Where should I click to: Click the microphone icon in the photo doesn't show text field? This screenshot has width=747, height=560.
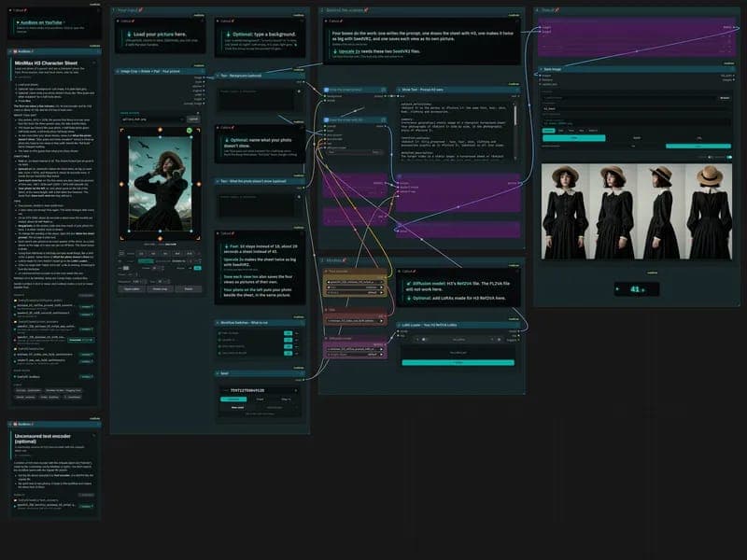click(x=299, y=197)
